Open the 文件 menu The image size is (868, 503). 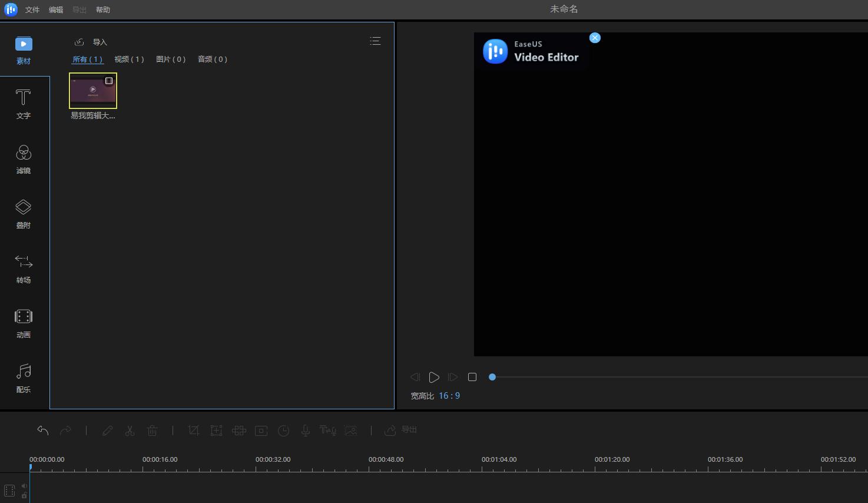tap(32, 10)
